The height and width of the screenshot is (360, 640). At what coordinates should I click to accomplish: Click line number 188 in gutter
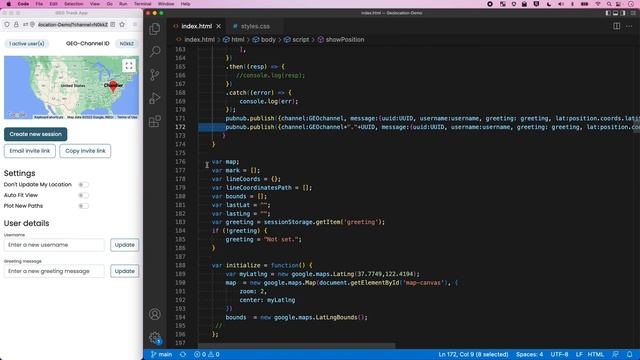tap(180, 265)
